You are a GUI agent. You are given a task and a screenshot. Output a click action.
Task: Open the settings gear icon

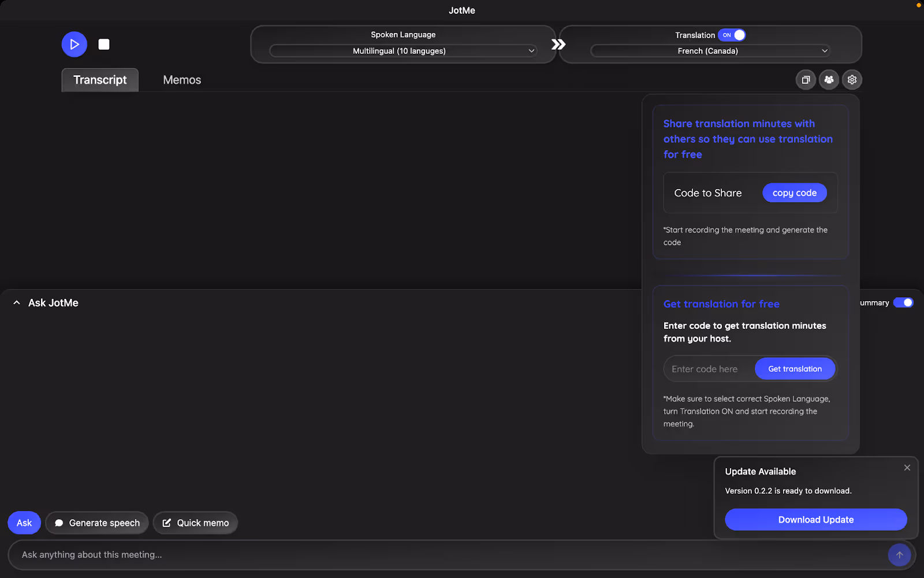click(852, 80)
